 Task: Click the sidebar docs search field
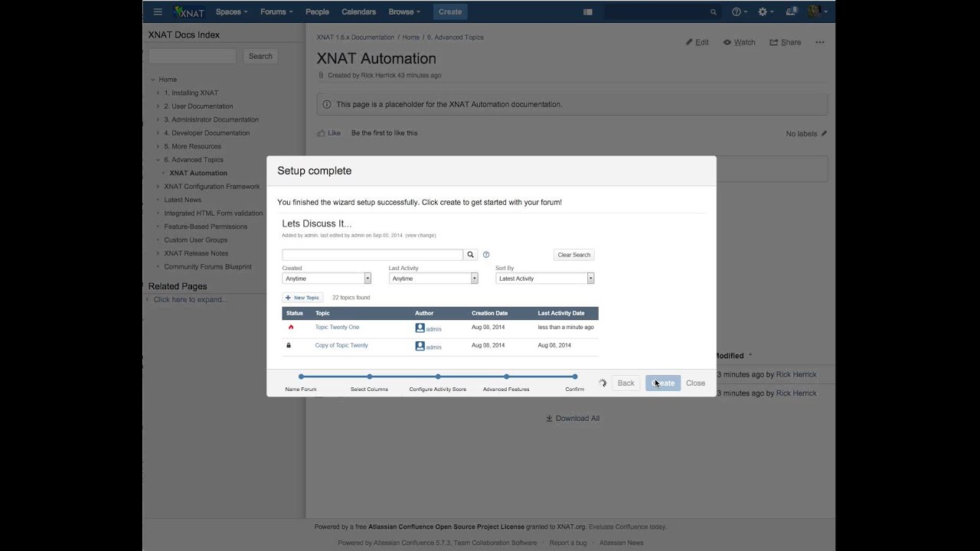point(192,56)
